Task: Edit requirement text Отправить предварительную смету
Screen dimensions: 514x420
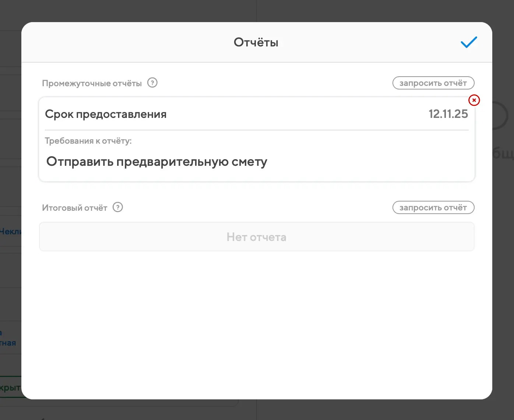Action: [157, 161]
